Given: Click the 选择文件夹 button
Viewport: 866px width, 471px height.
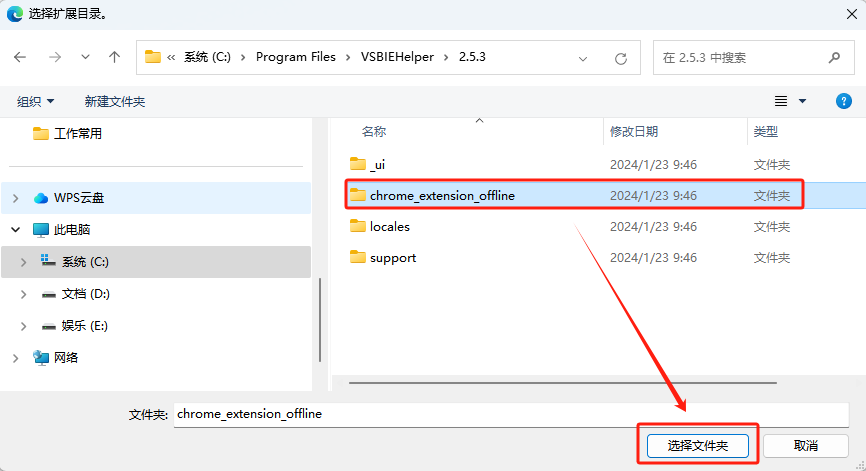Looking at the screenshot, I should point(697,445).
